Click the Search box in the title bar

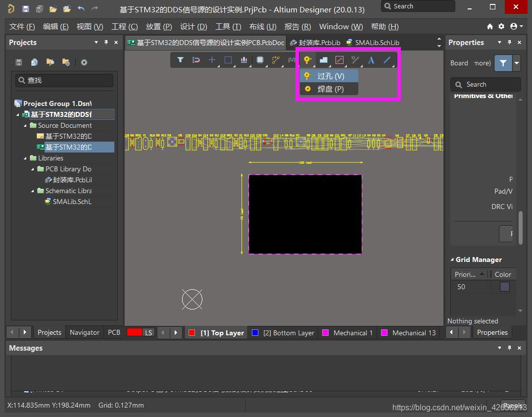(x=418, y=6)
